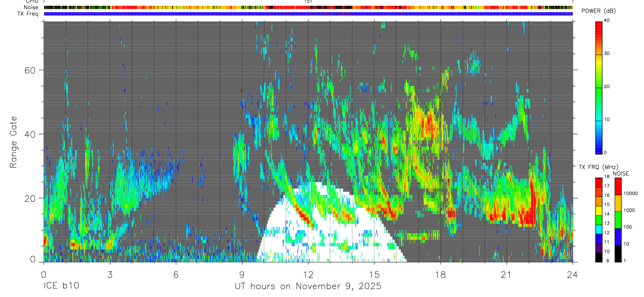Click the range gate tick label '40'
This screenshot has height=297, width=644.
30,134
